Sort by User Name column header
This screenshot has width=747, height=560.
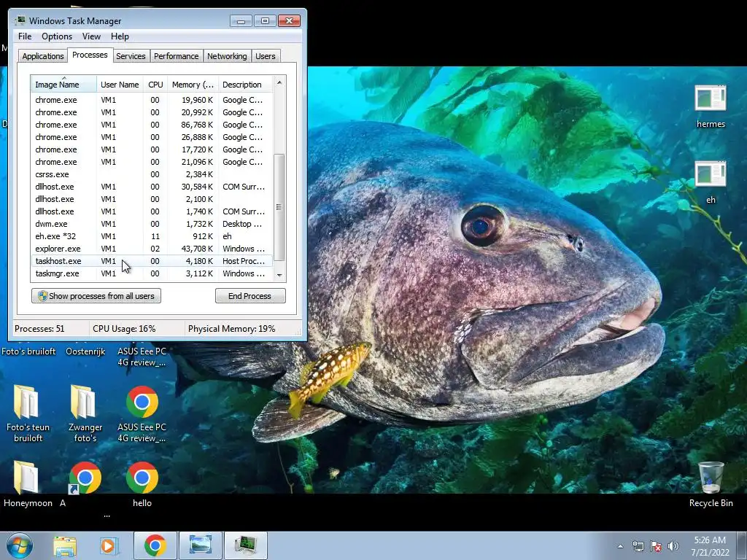[120, 85]
